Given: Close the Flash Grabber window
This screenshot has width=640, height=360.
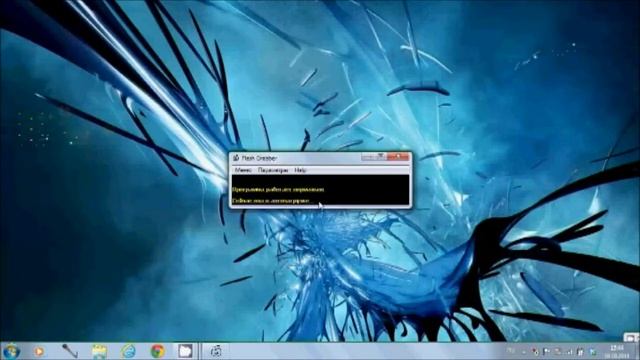Looking at the screenshot, I should 398,157.
